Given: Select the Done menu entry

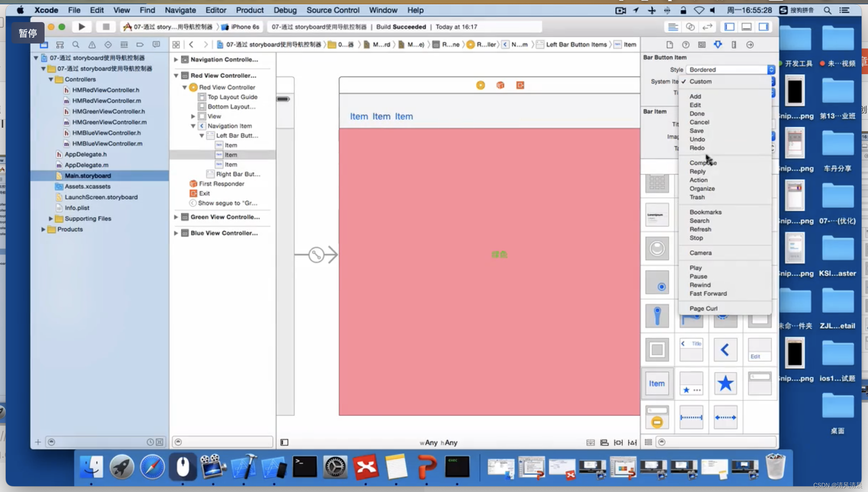Looking at the screenshot, I should pyautogui.click(x=698, y=113).
